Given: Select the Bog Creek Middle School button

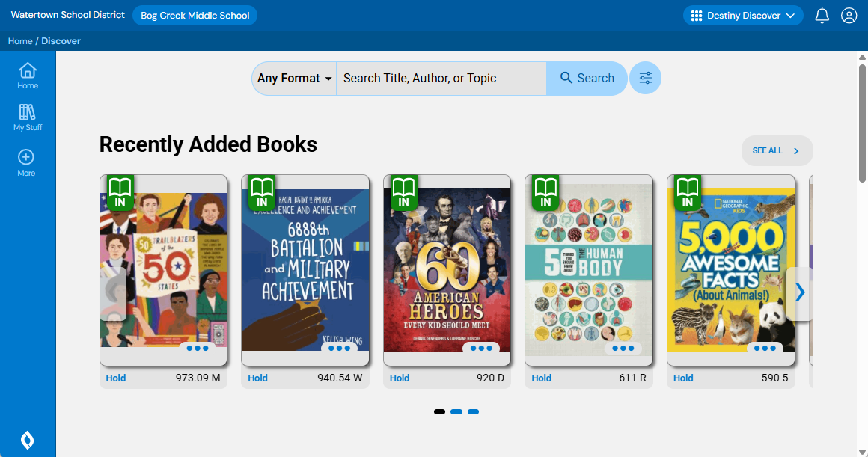Looking at the screenshot, I should coord(195,16).
